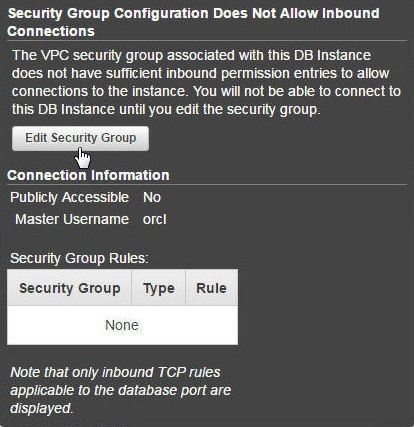Click the word 'Connections' in the top heading
414x427 pixels.
pos(51,31)
